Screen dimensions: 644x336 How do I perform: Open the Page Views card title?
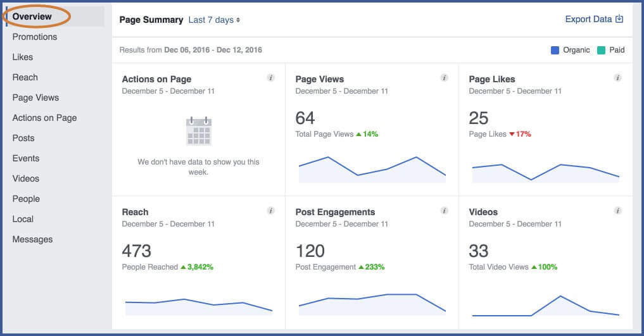coord(320,79)
